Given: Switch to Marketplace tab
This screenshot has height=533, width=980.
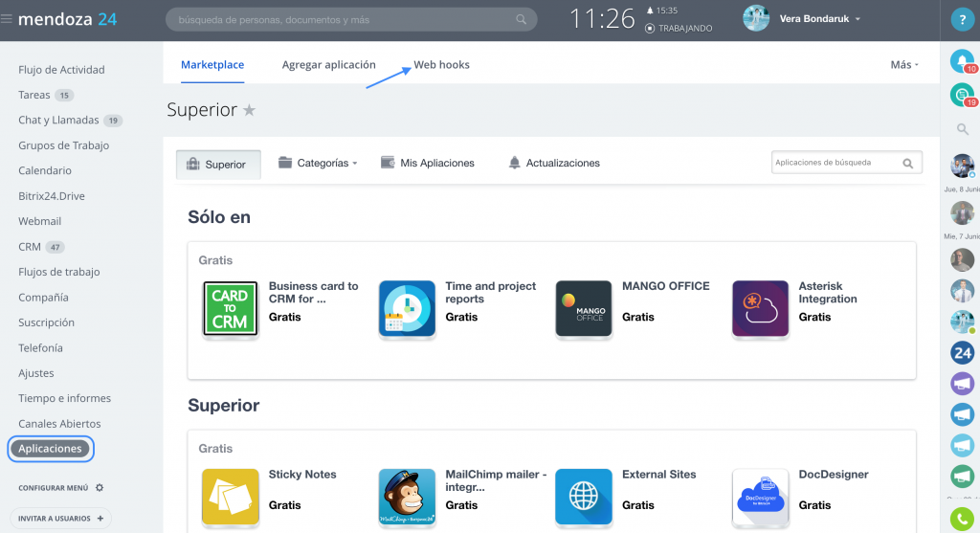Looking at the screenshot, I should 212,64.
